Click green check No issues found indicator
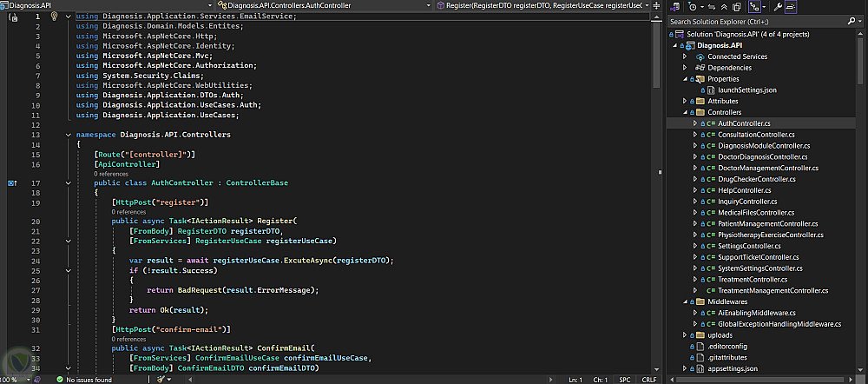868x384 pixels. 83,380
